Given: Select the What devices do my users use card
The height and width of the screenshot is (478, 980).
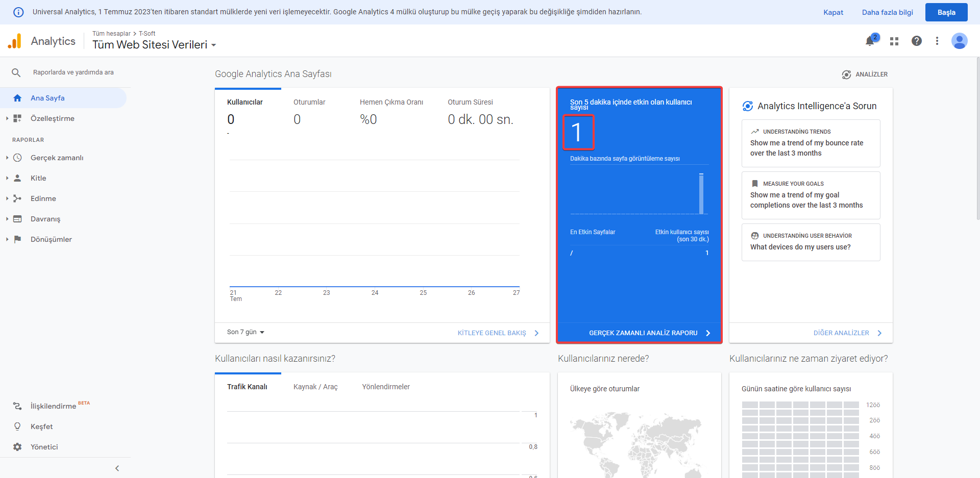Looking at the screenshot, I should 811,242.
